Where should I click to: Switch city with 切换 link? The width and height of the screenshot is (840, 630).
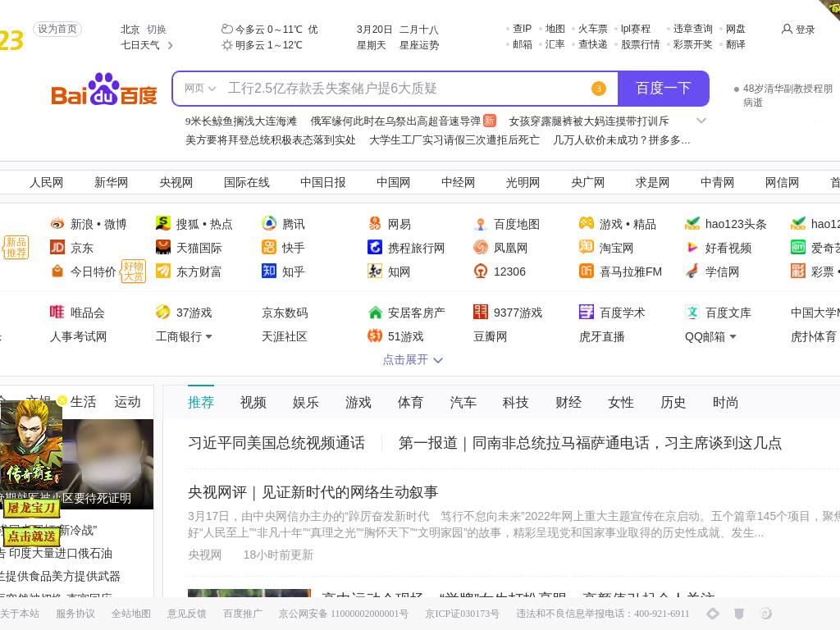pyautogui.click(x=157, y=29)
